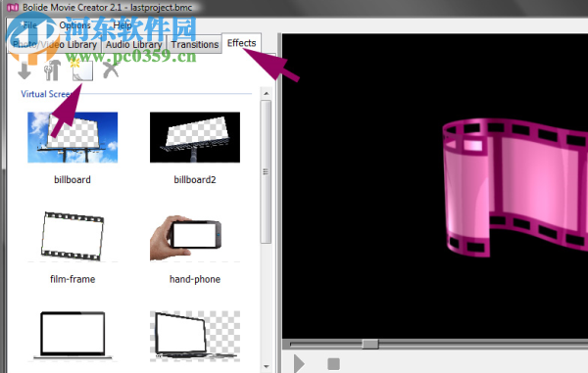This screenshot has width=588, height=373.
Task: Open the Help menu
Action: click(122, 25)
